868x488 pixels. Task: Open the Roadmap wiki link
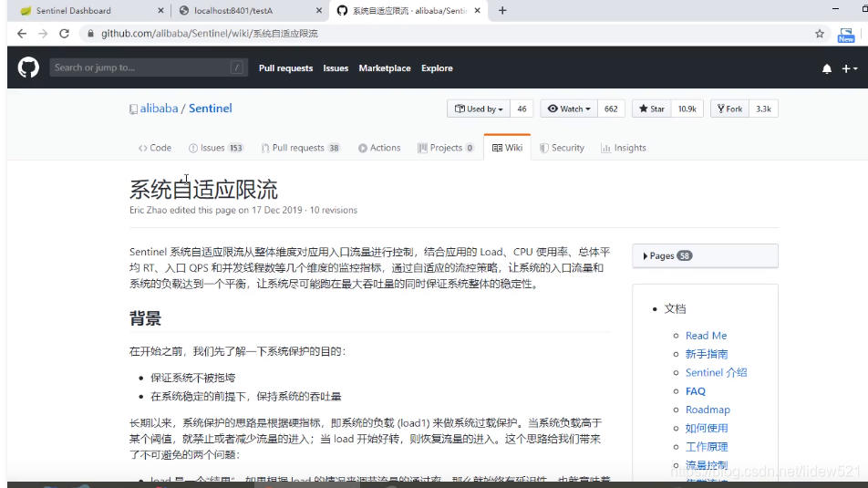pyautogui.click(x=708, y=410)
